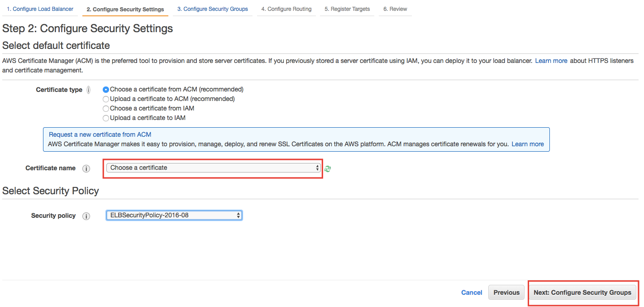The width and height of the screenshot is (644, 307).
Task: Click Next: Configure Security Groups button
Action: 582,293
